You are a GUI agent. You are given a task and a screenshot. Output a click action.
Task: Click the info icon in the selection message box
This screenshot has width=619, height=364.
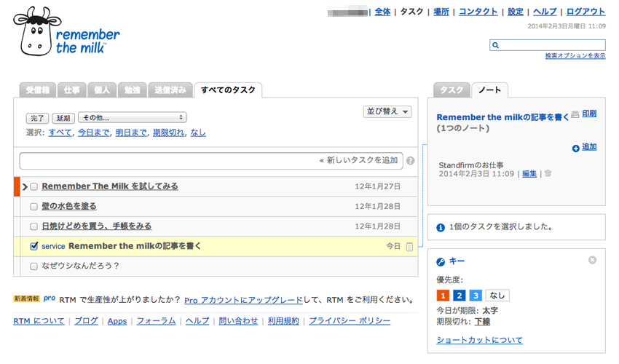click(x=441, y=227)
